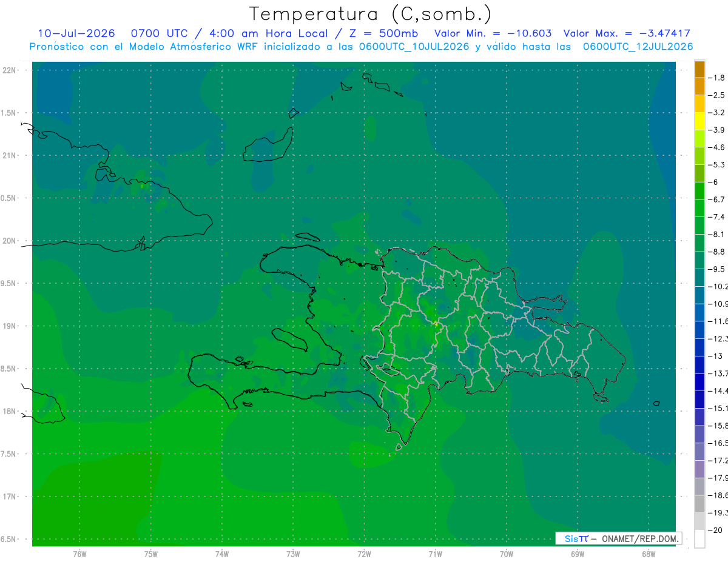
Task: Click the '17N' latitude label
Action: 10,497
